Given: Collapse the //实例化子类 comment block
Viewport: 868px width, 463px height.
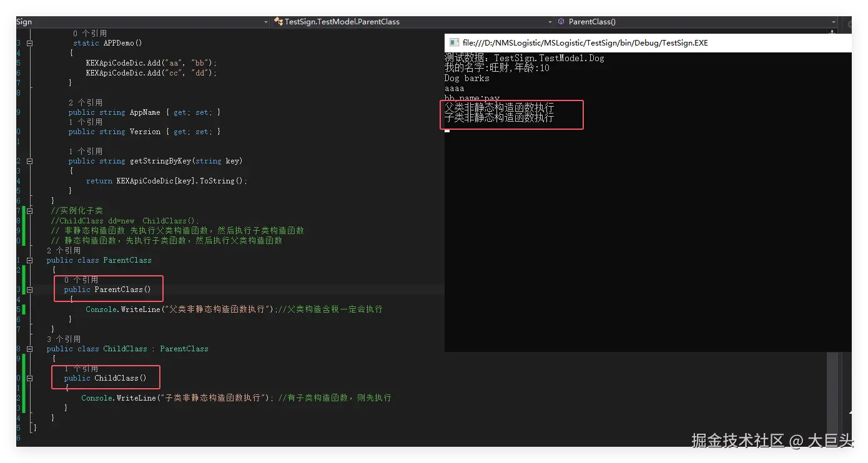Looking at the screenshot, I should 29,211.
